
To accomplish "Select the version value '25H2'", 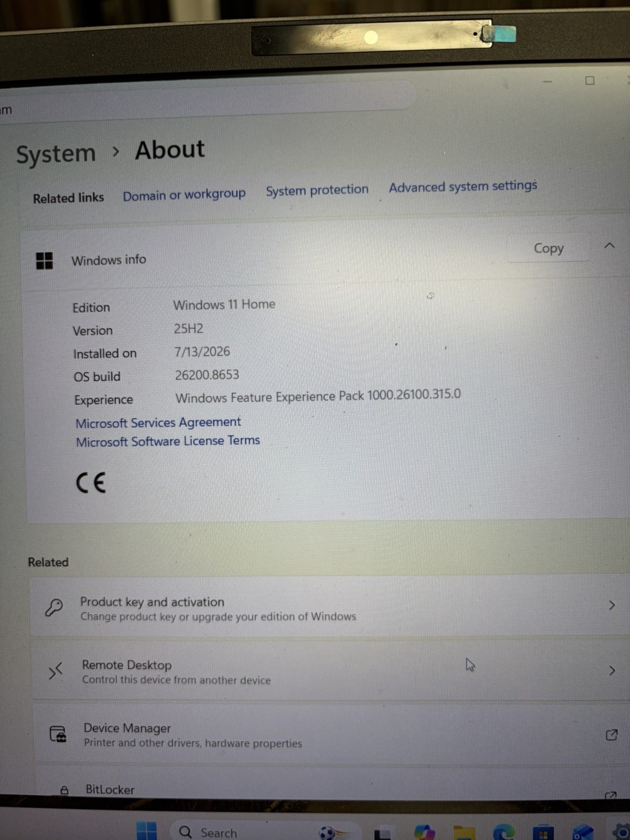I will point(188,329).
